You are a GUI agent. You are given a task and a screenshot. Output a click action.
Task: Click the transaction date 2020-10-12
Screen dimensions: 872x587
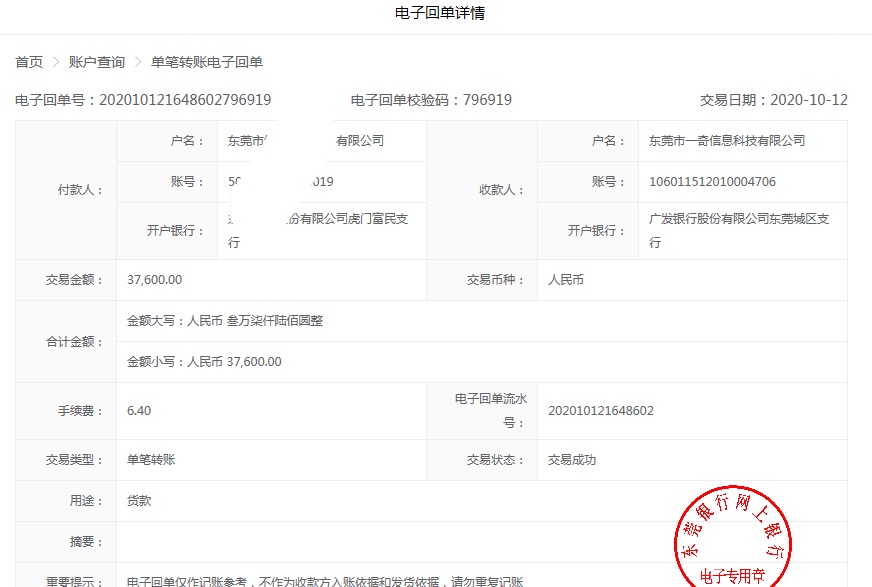point(809,100)
